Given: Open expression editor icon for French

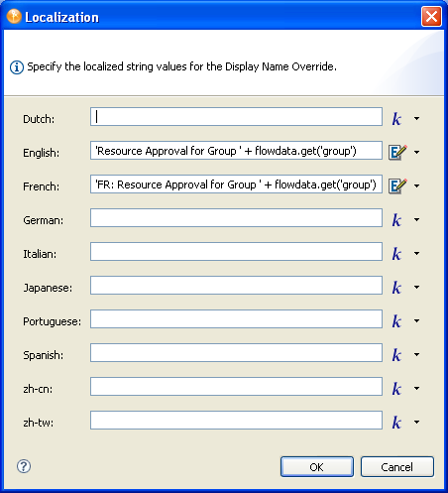Looking at the screenshot, I should click(x=397, y=185).
